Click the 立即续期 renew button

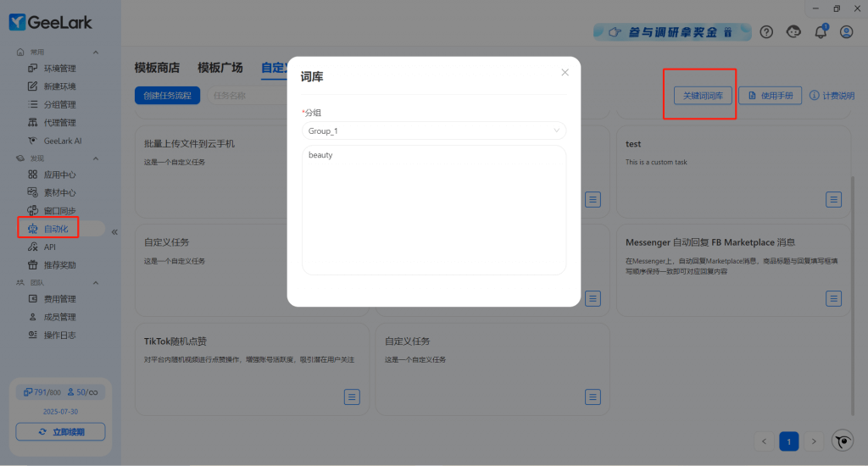(60, 432)
